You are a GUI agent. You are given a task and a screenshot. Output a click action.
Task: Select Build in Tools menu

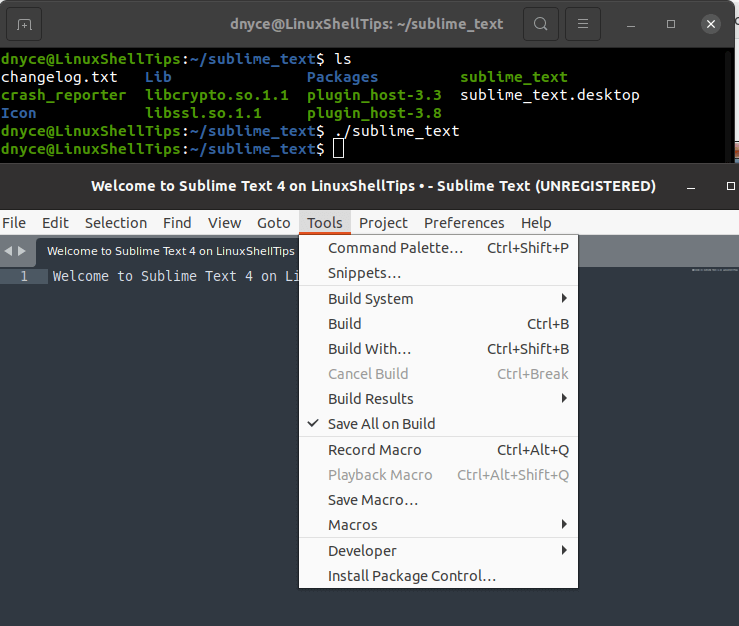click(438, 324)
